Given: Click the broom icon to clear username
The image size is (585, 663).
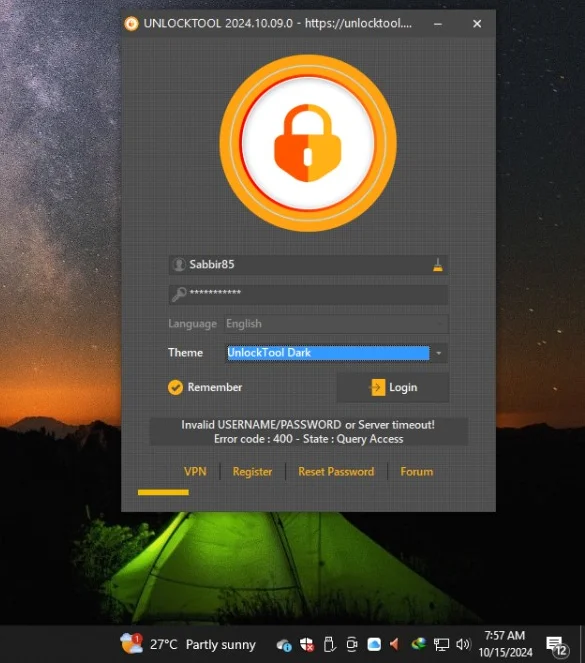Looking at the screenshot, I should [x=438, y=265].
